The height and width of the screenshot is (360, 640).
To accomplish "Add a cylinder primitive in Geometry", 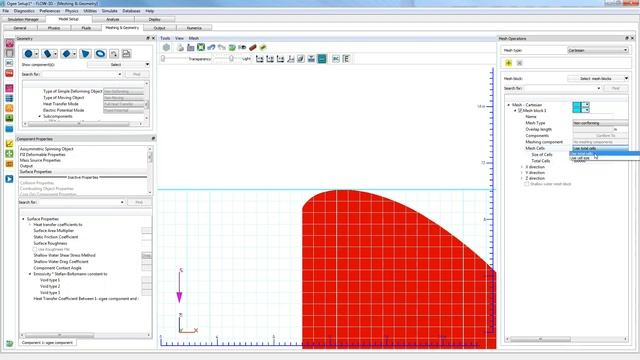I will (47, 53).
